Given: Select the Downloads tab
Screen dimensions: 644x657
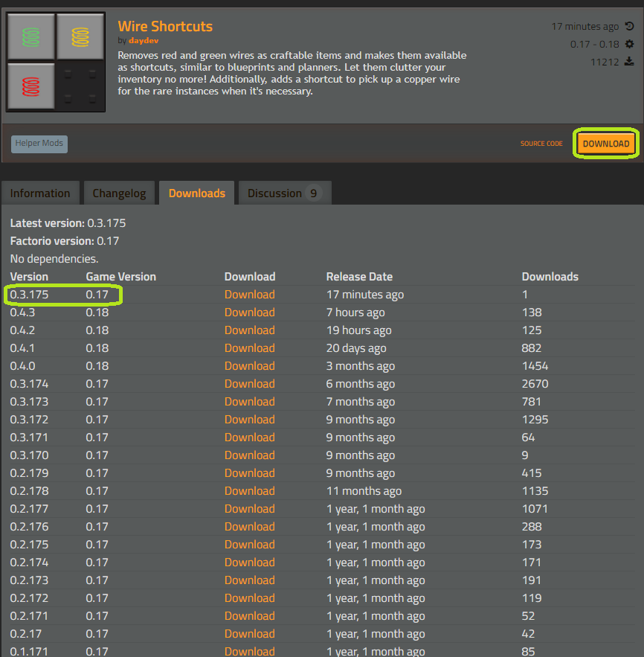Looking at the screenshot, I should (x=197, y=193).
